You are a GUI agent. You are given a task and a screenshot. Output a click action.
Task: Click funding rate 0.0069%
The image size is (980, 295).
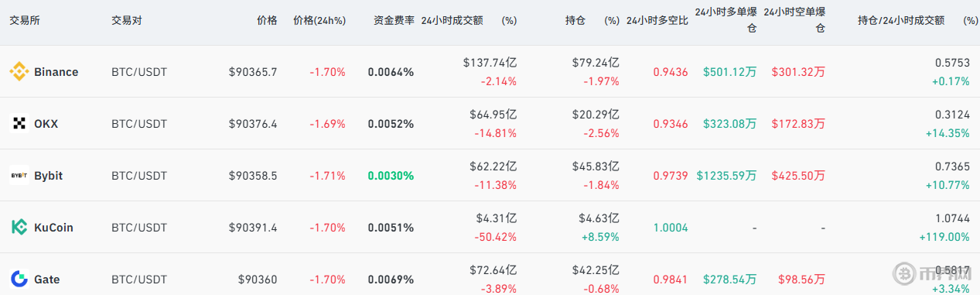tap(391, 280)
